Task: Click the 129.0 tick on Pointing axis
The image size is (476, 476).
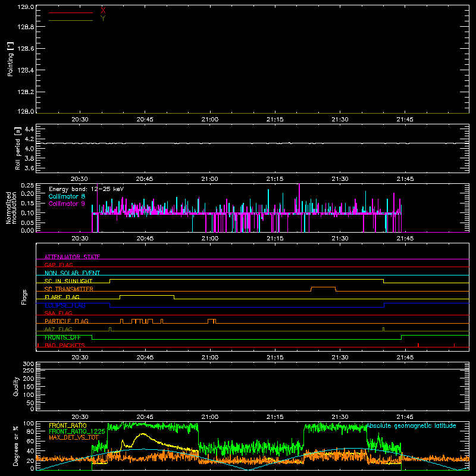Action: [26, 7]
